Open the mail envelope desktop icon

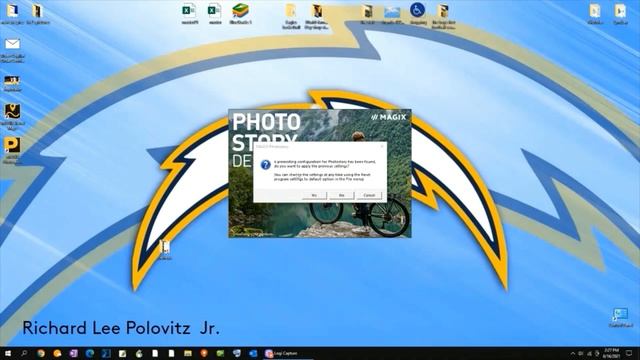click(x=12, y=49)
